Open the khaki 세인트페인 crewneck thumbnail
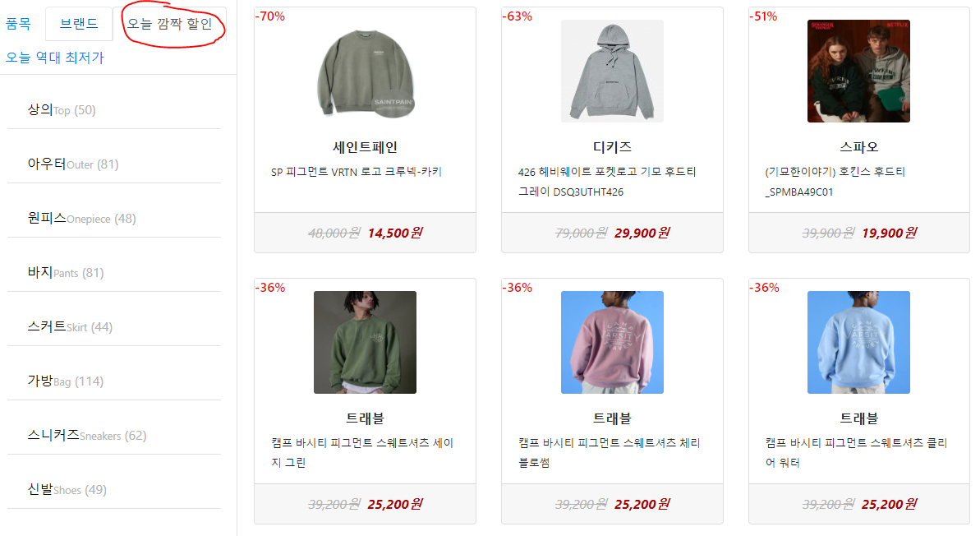 365,72
